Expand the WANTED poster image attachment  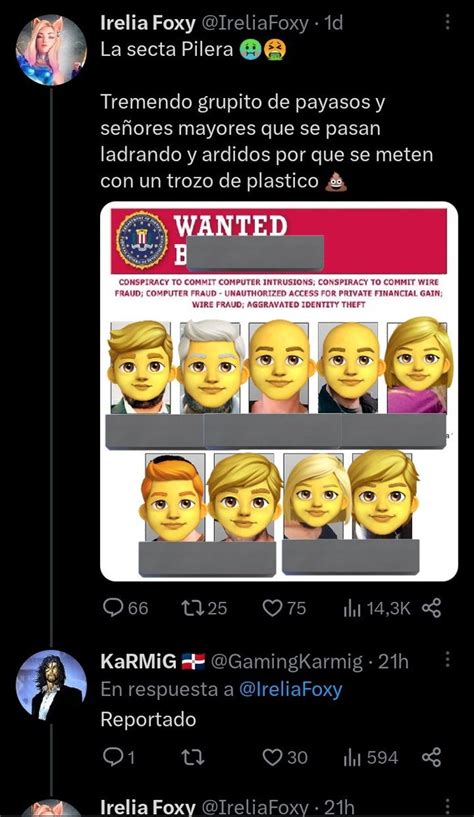tap(279, 391)
